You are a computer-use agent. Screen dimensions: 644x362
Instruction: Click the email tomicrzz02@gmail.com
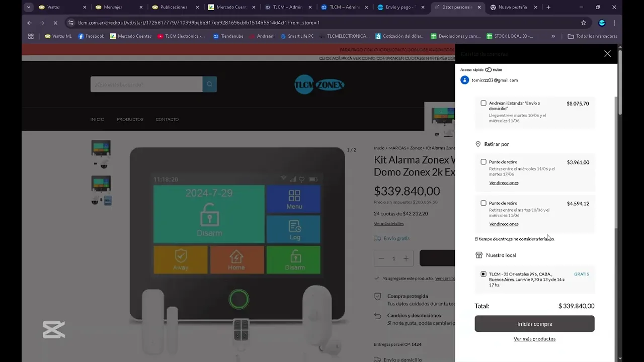pyautogui.click(x=495, y=80)
